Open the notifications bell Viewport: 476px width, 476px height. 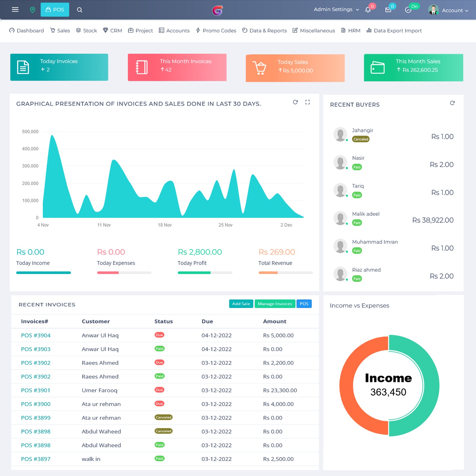pyautogui.click(x=368, y=10)
